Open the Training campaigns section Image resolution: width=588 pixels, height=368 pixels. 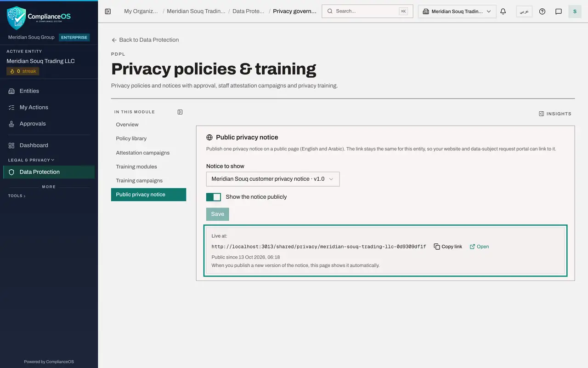tap(148, 181)
